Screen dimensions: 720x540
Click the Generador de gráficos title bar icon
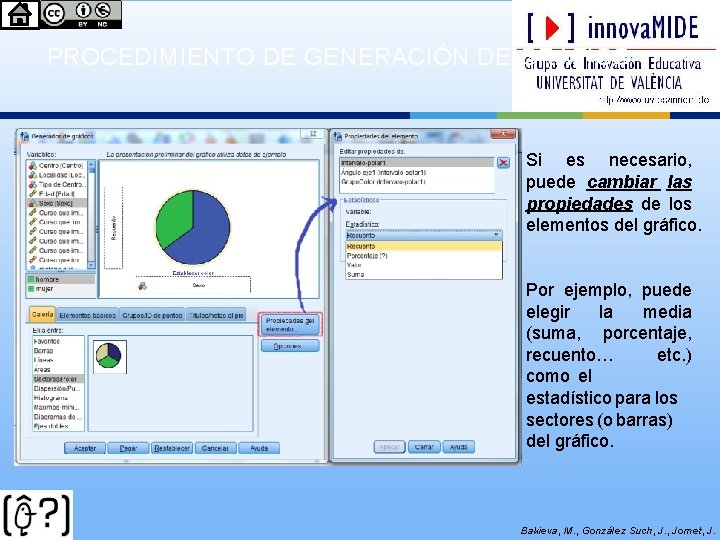tap(24, 136)
